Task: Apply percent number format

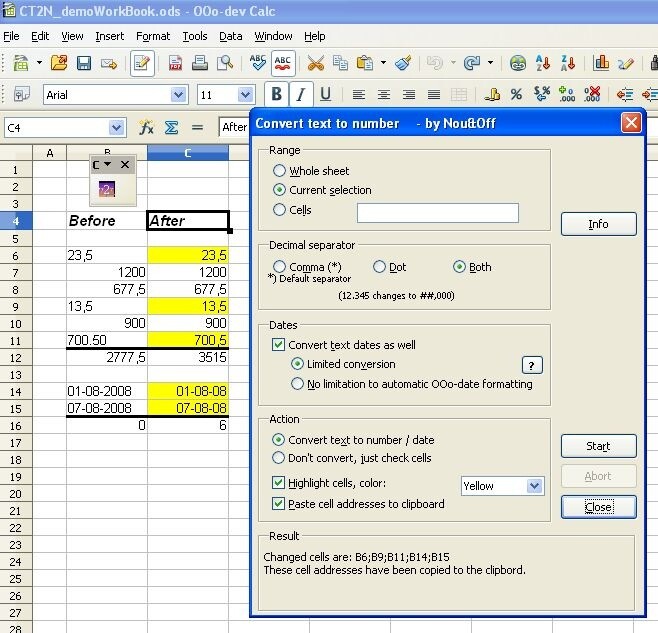Action: 517,94
